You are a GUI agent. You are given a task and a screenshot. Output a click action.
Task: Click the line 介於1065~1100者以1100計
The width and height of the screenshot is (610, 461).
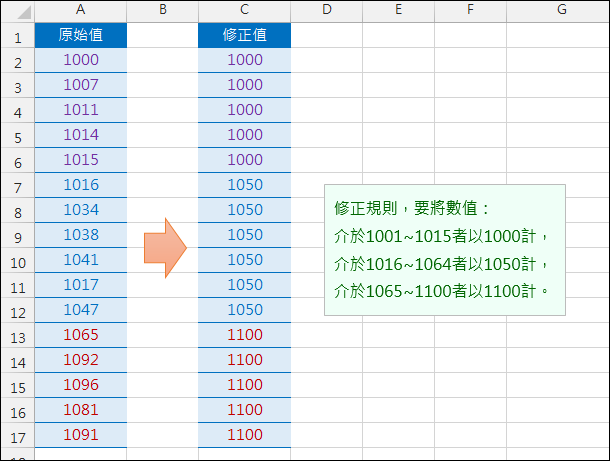(440, 291)
